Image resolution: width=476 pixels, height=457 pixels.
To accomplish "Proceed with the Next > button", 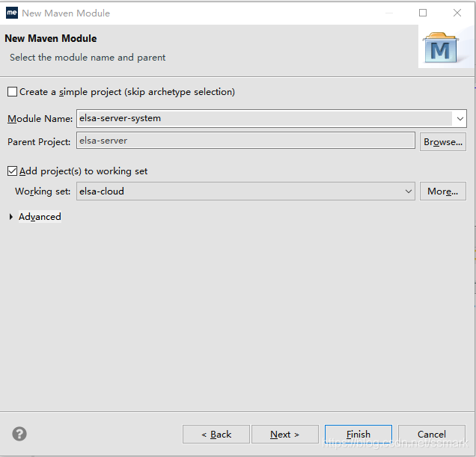I will coord(285,435).
